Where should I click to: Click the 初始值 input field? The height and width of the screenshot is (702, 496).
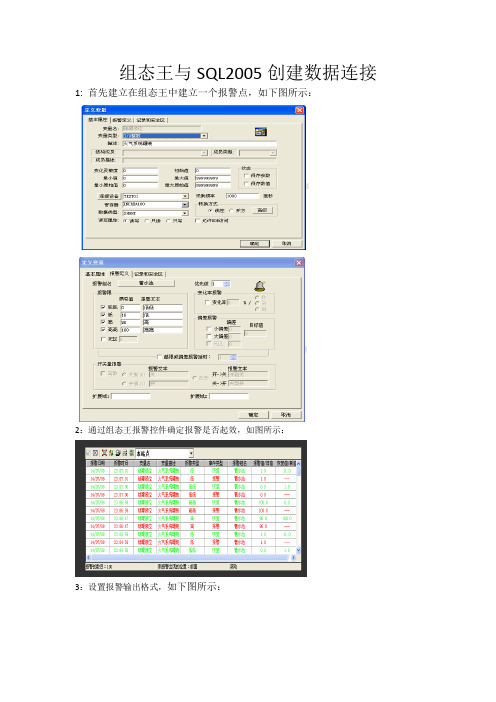coord(213,171)
